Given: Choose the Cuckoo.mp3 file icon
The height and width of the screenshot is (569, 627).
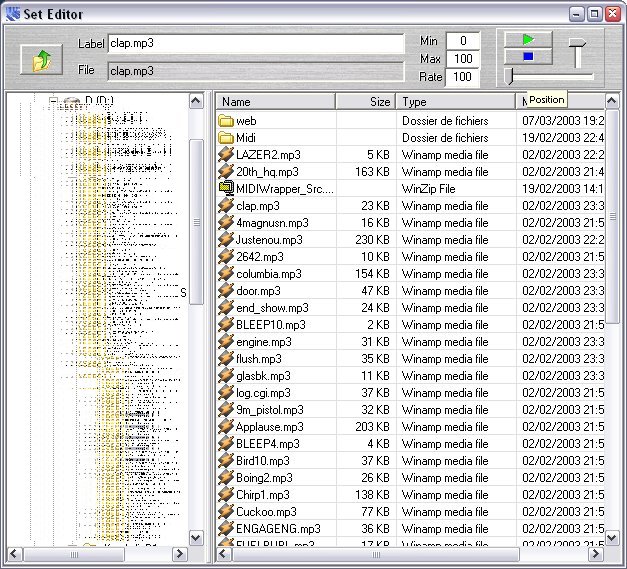Looking at the screenshot, I should point(226,512).
